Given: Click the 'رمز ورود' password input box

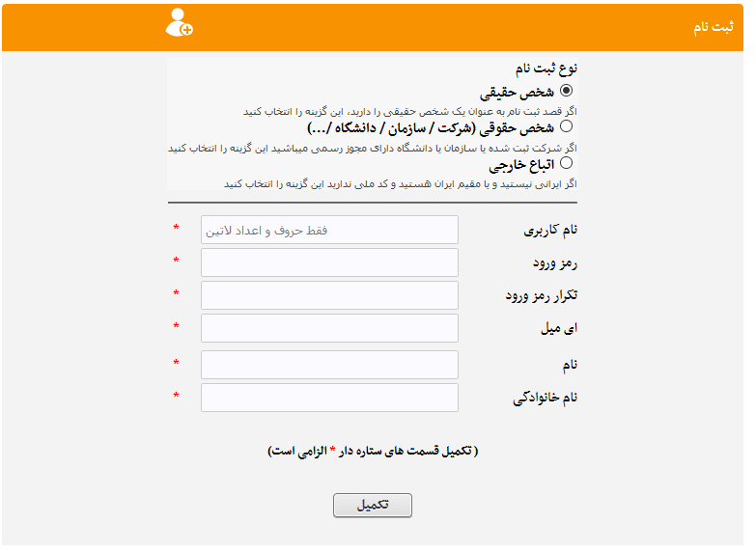Looking at the screenshot, I should 329,262.
